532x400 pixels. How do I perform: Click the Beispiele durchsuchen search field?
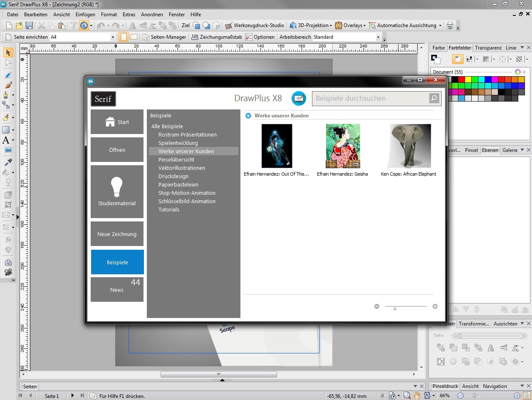(370, 98)
